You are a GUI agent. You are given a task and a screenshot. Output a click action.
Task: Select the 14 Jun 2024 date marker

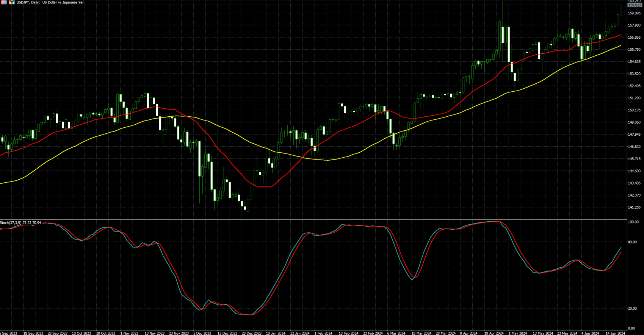tap(615, 333)
